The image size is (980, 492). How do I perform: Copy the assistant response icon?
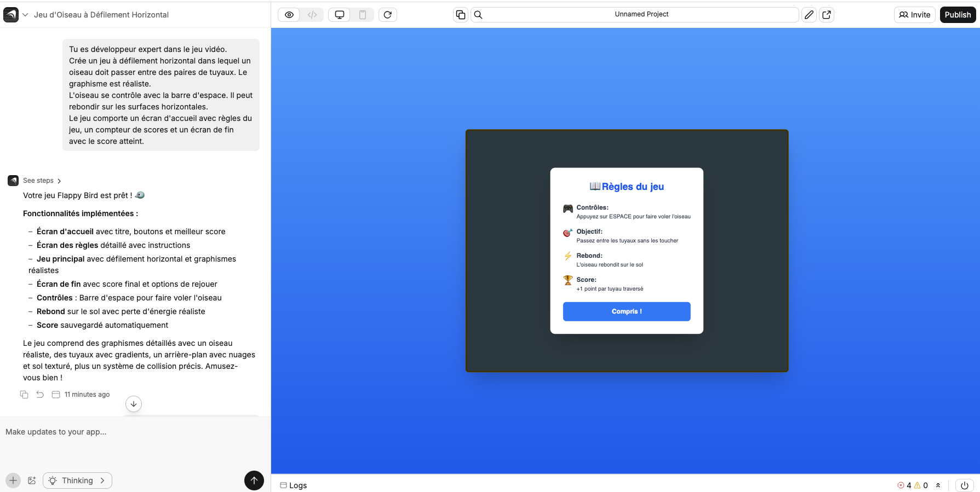click(x=24, y=395)
